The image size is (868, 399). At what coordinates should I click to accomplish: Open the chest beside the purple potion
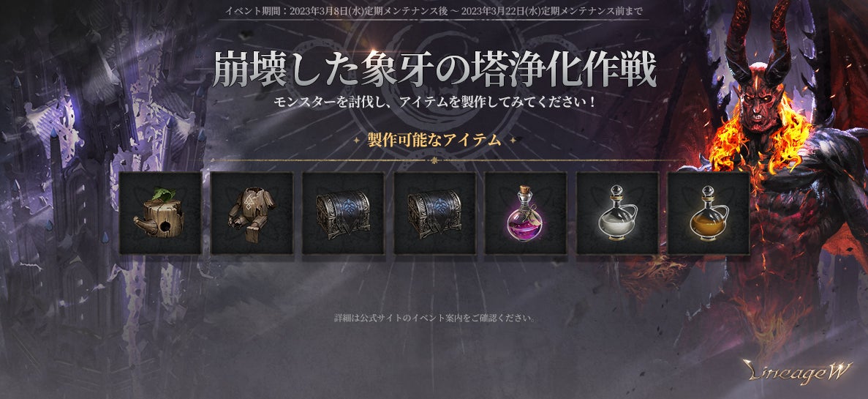point(434,213)
